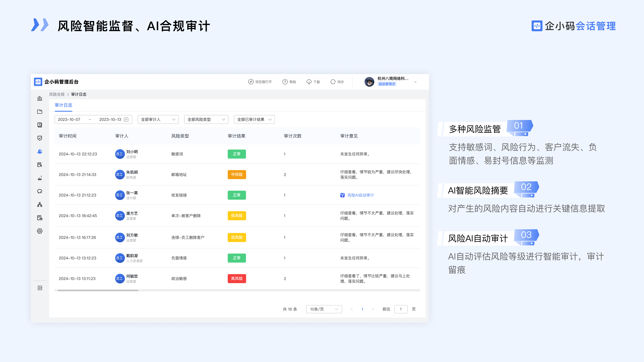Click 朱凯明's 员工 avatar badge
The width and height of the screenshot is (644, 362).
(120, 175)
